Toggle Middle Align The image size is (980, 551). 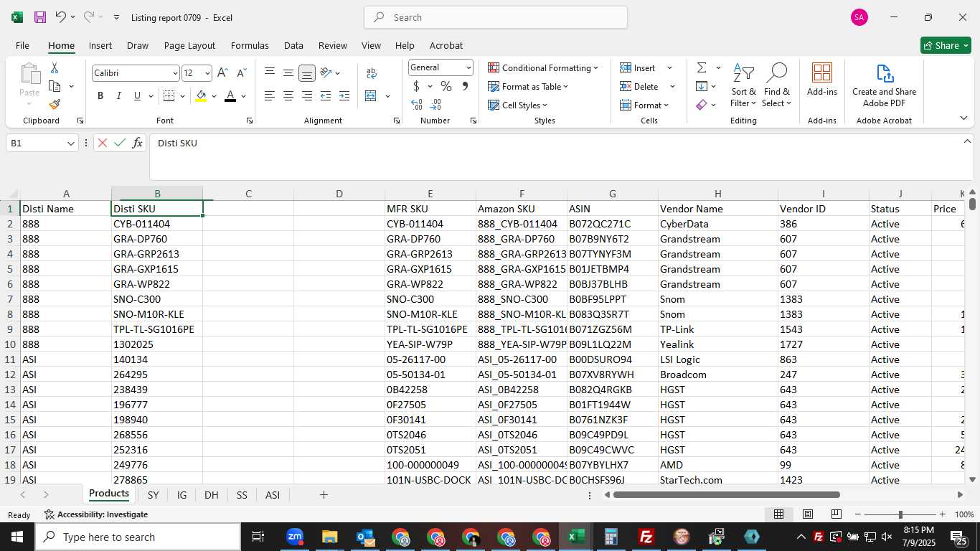pyautogui.click(x=288, y=72)
